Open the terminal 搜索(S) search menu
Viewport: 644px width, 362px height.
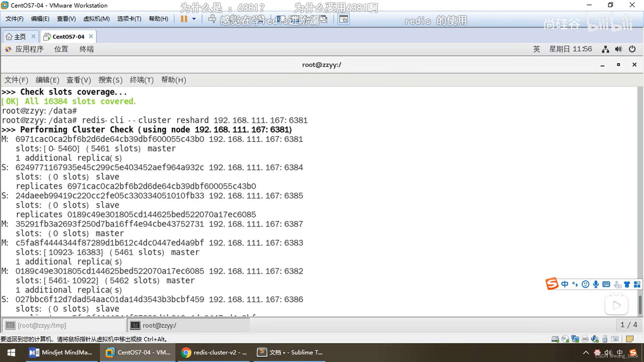(110, 80)
